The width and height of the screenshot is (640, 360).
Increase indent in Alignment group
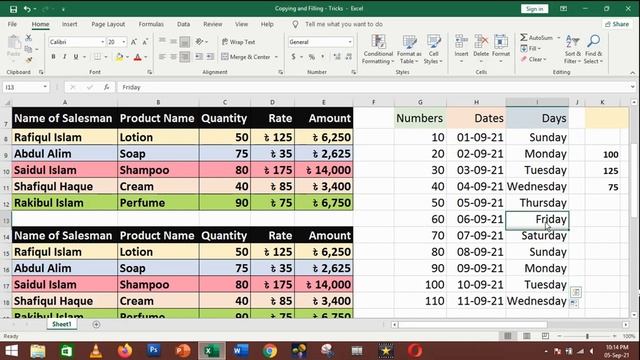pyautogui.click(x=210, y=57)
